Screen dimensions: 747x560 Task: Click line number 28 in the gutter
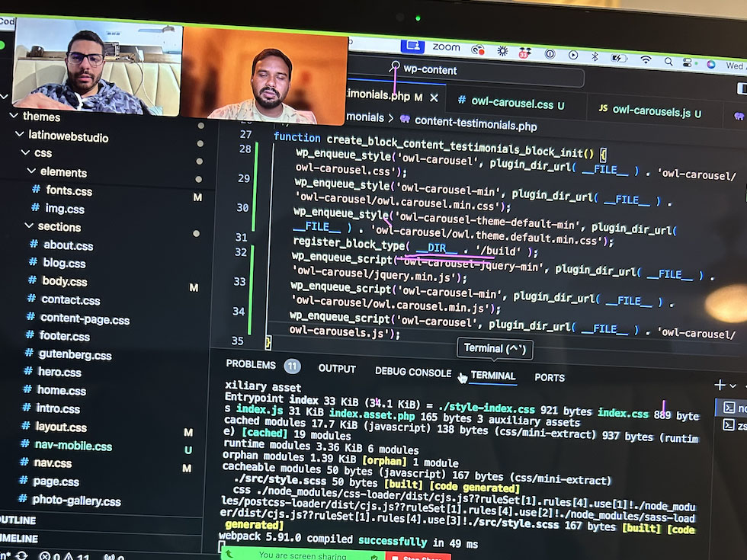point(245,149)
